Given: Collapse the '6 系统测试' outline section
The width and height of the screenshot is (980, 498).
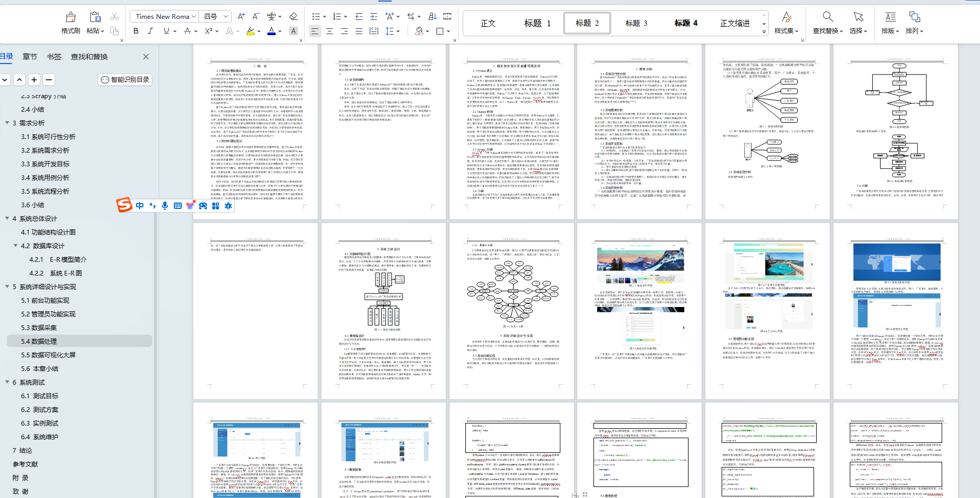Looking at the screenshot, I should (7, 382).
